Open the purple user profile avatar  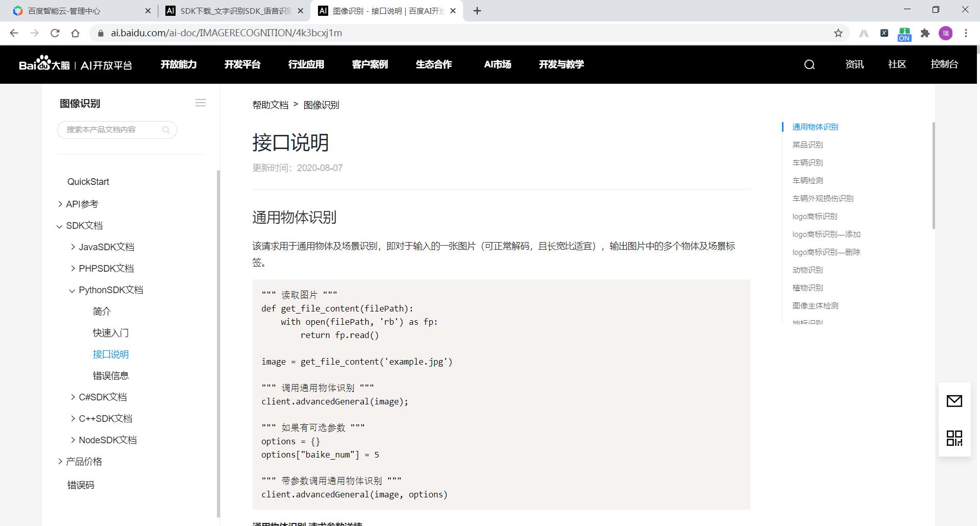click(946, 33)
